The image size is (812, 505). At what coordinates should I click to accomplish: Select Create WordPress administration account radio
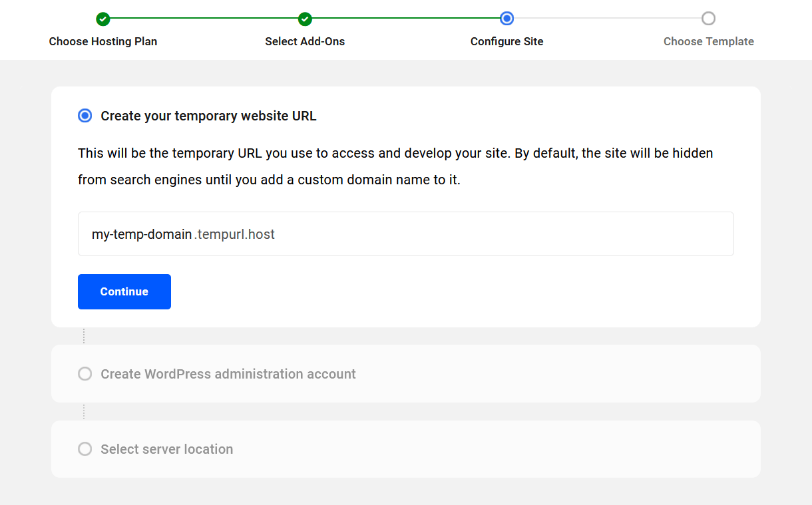click(x=85, y=374)
